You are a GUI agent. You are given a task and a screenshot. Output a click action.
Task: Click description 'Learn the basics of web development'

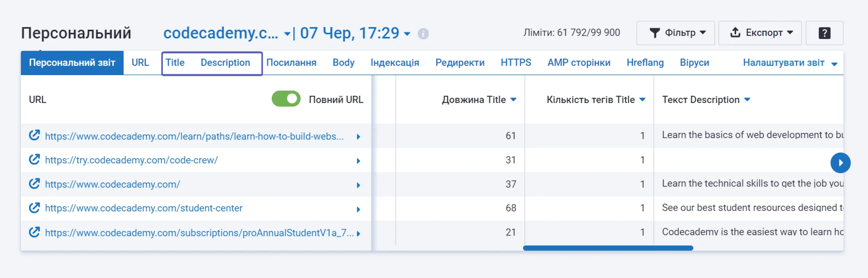click(752, 135)
